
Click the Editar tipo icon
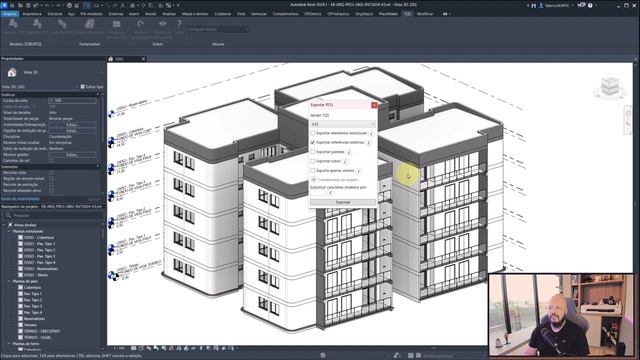click(82, 87)
